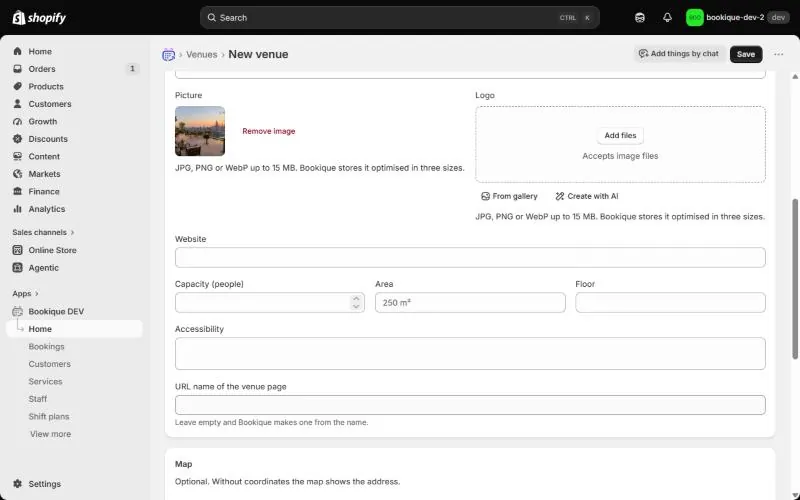
Task: Click Add files in the Logo area
Action: pos(620,135)
